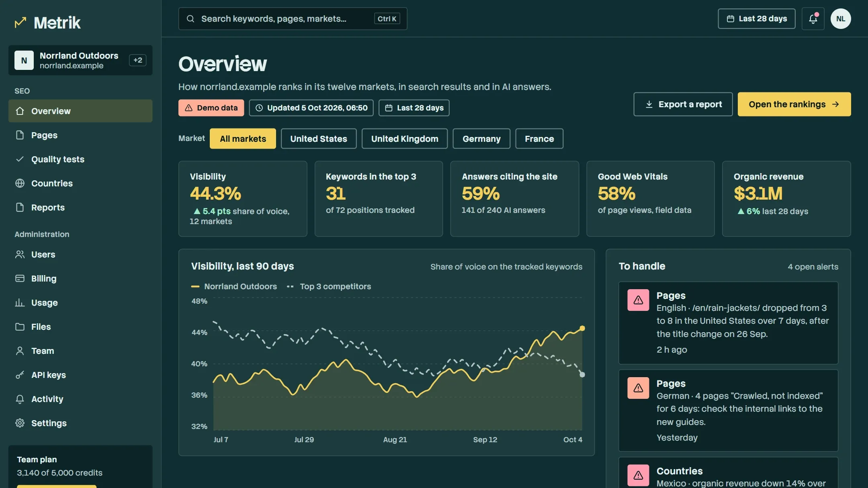Click the Usage bar chart icon
Screen dimensions: 868x488
20,302
